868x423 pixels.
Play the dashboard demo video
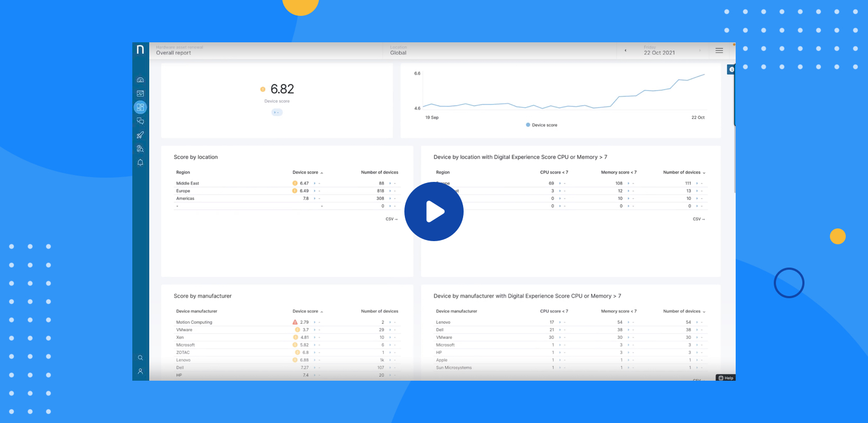tap(434, 212)
